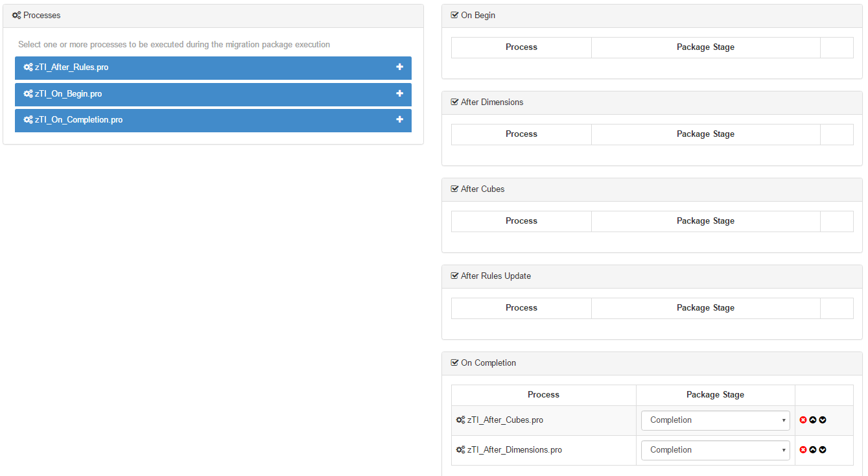Image resolution: width=868 pixels, height=476 pixels.
Task: Toggle the After Dimensions checkbox
Action: 454,102
